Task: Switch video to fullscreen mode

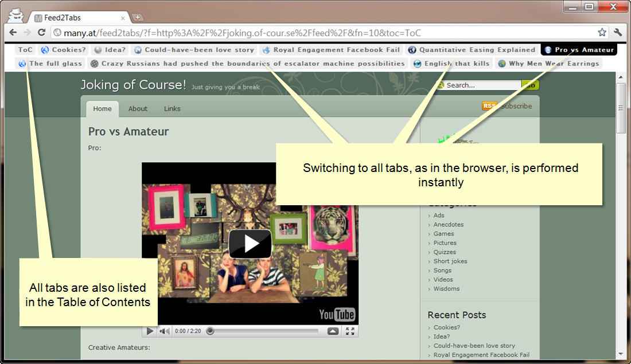Action: click(x=350, y=331)
